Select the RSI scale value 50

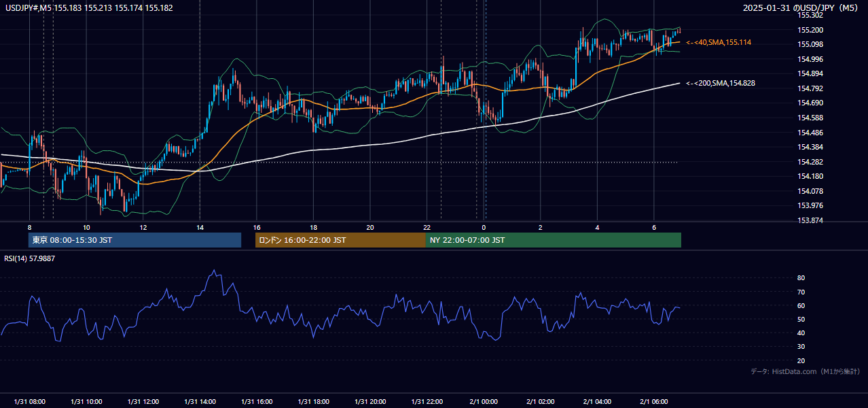click(x=801, y=319)
